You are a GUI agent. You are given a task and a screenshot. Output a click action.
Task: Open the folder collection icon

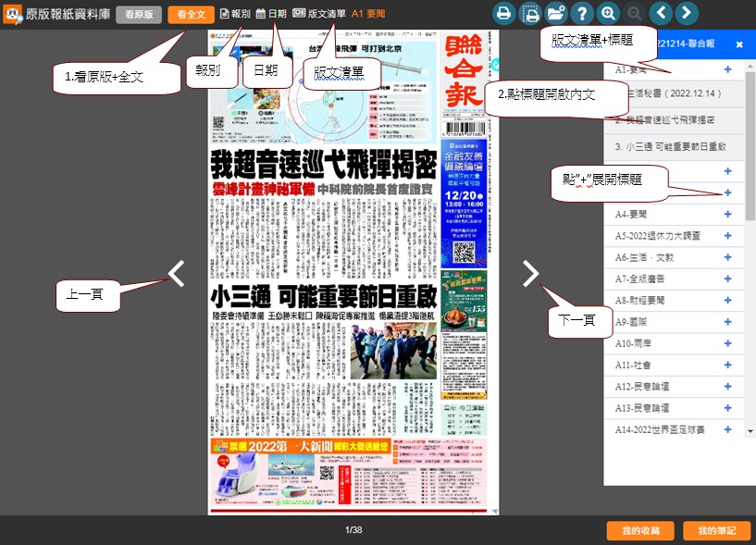tap(556, 13)
